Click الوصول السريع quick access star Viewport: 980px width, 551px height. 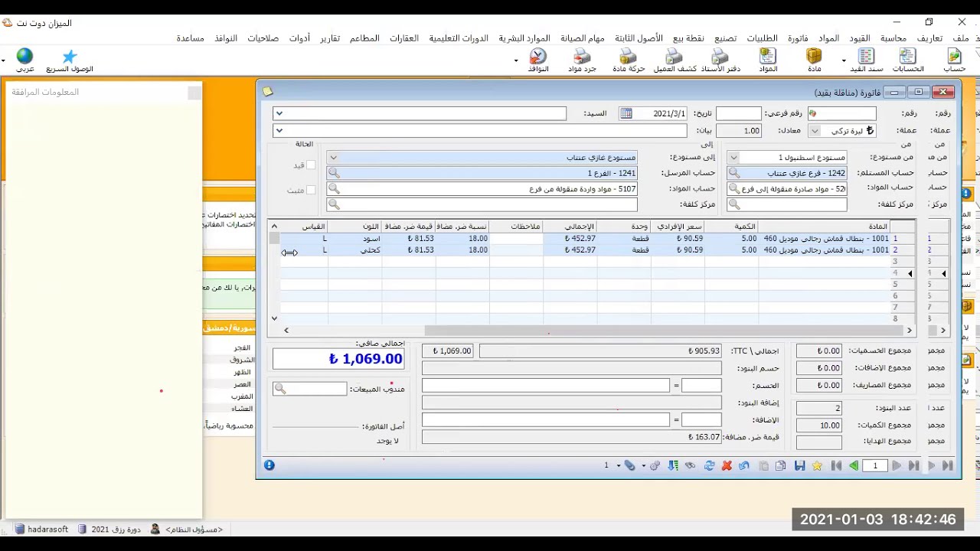(x=70, y=60)
